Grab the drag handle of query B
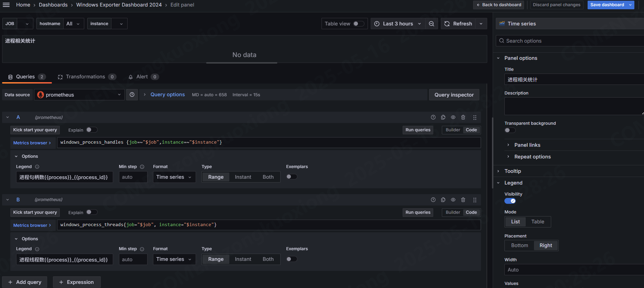Image resolution: width=644 pixels, height=288 pixels. pyautogui.click(x=475, y=200)
